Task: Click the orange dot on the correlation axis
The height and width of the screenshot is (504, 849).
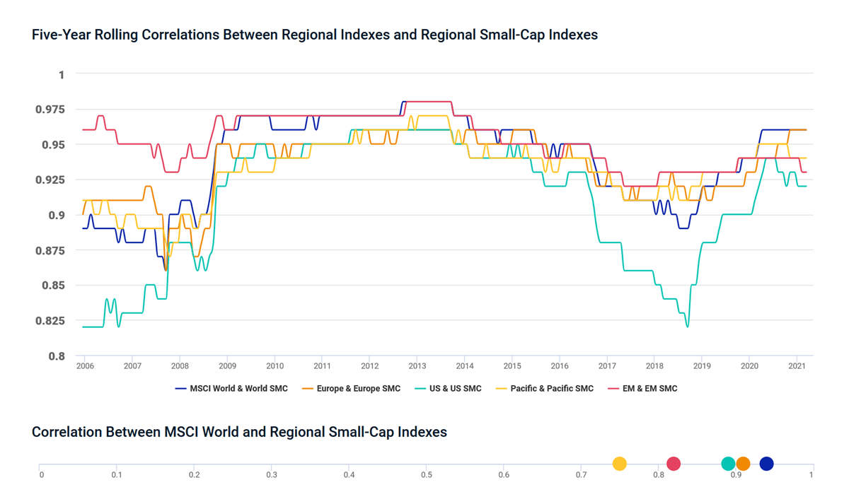Action: coord(743,464)
